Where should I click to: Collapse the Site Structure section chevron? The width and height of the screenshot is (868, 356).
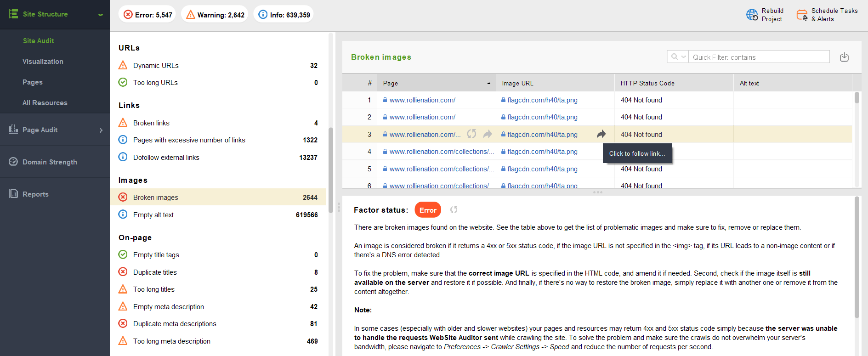pos(100,15)
